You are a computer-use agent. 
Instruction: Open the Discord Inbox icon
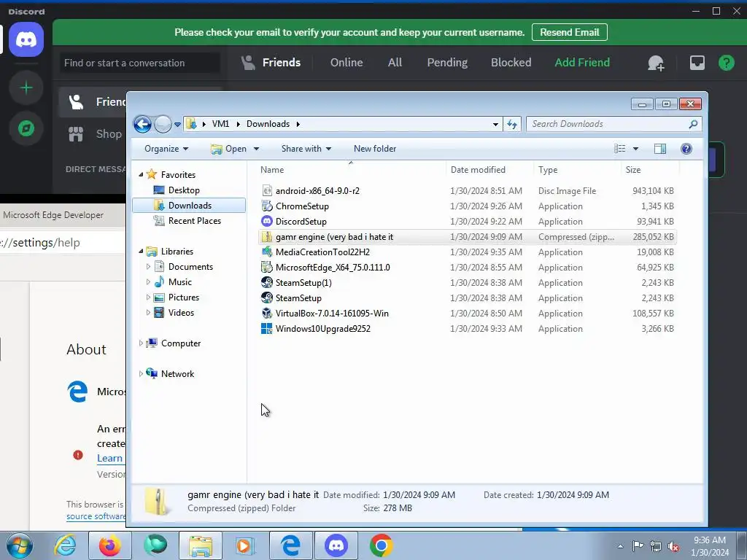coord(697,63)
